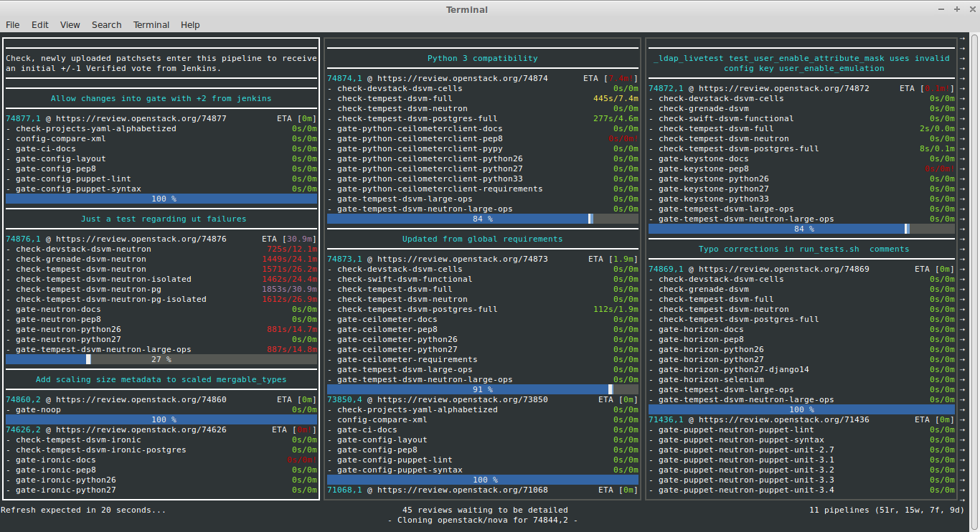The height and width of the screenshot is (532, 980).
Task: Click the gate-ceilometer-requirements job row
Action: click(x=483, y=359)
